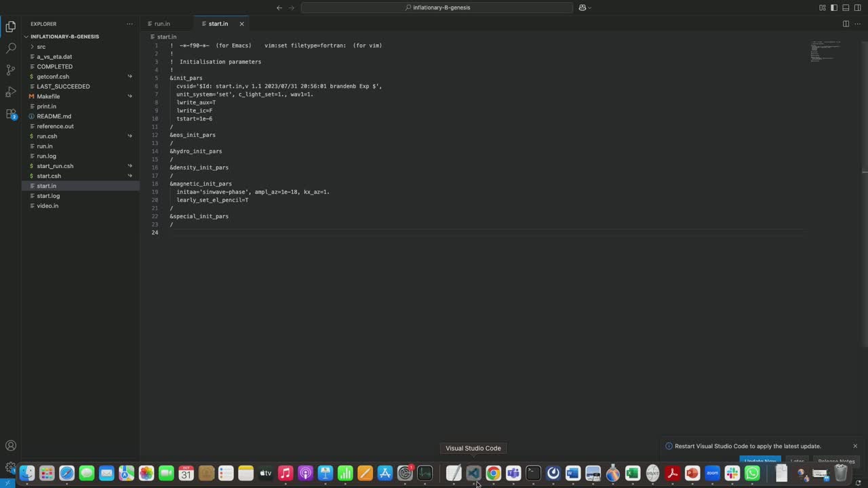868x488 pixels.
Task: Open the Extensions view
Action: 11,114
